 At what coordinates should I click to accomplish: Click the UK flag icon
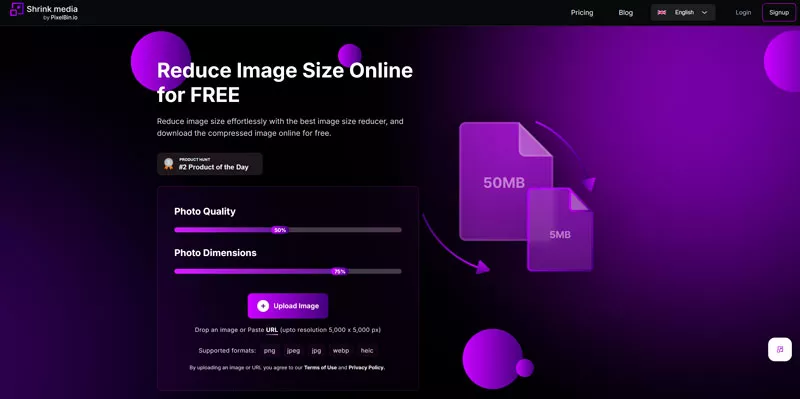coord(662,13)
